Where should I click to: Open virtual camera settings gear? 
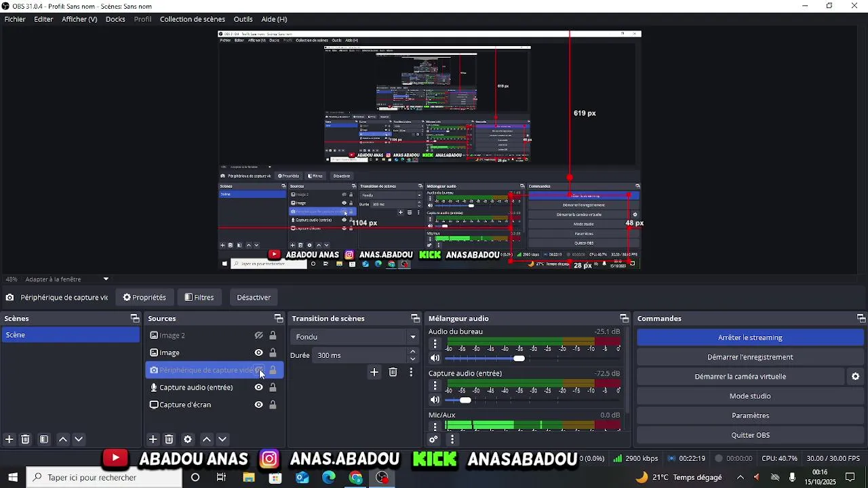856,377
